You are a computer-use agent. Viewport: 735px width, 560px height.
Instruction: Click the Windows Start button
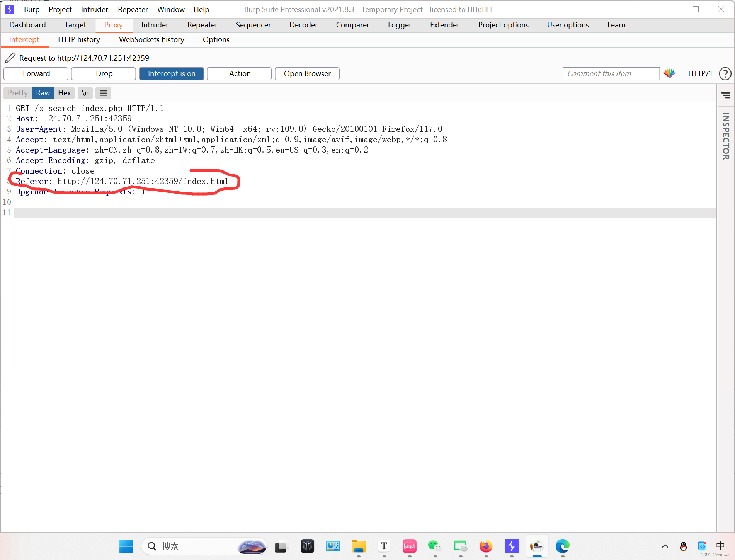point(126,546)
